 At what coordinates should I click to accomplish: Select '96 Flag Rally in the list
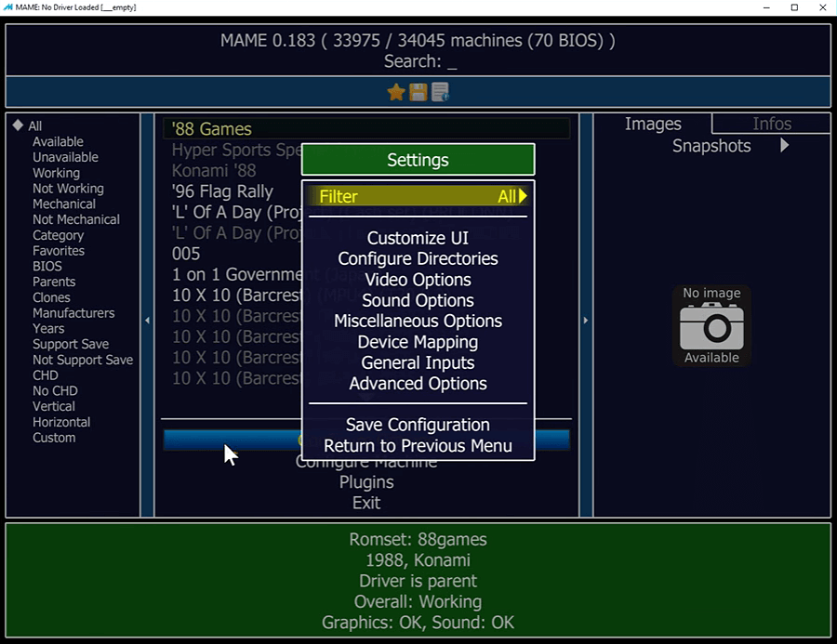pos(222,191)
